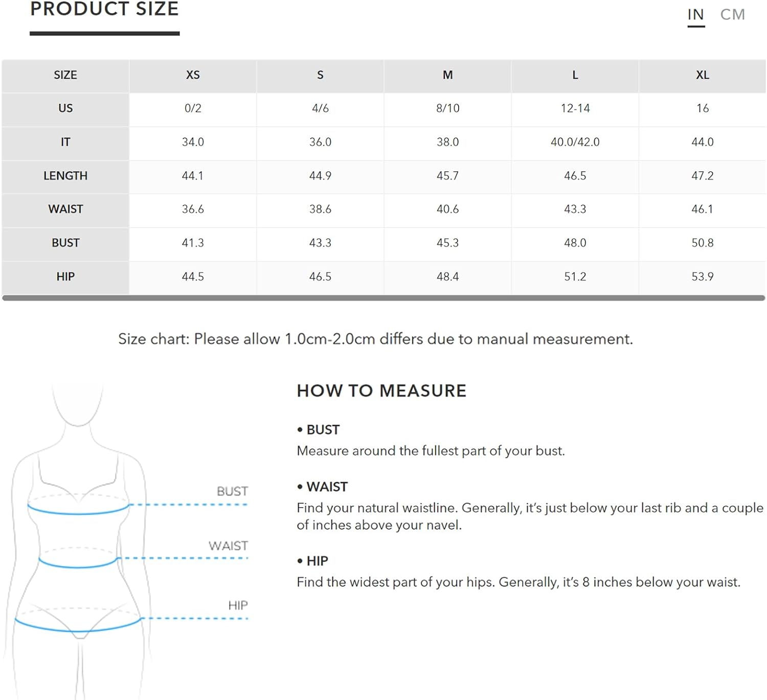
Task: Click US size value 0/2
Action: click(193, 108)
